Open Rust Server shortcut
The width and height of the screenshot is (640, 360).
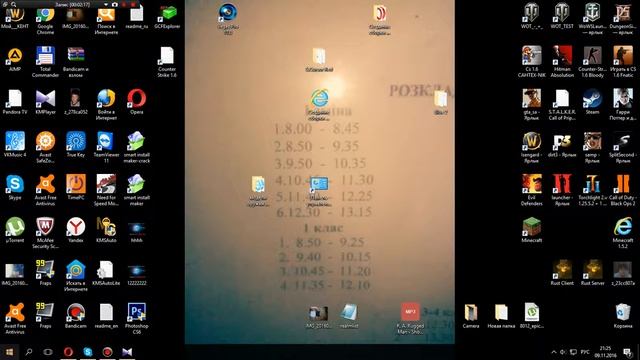(593, 273)
